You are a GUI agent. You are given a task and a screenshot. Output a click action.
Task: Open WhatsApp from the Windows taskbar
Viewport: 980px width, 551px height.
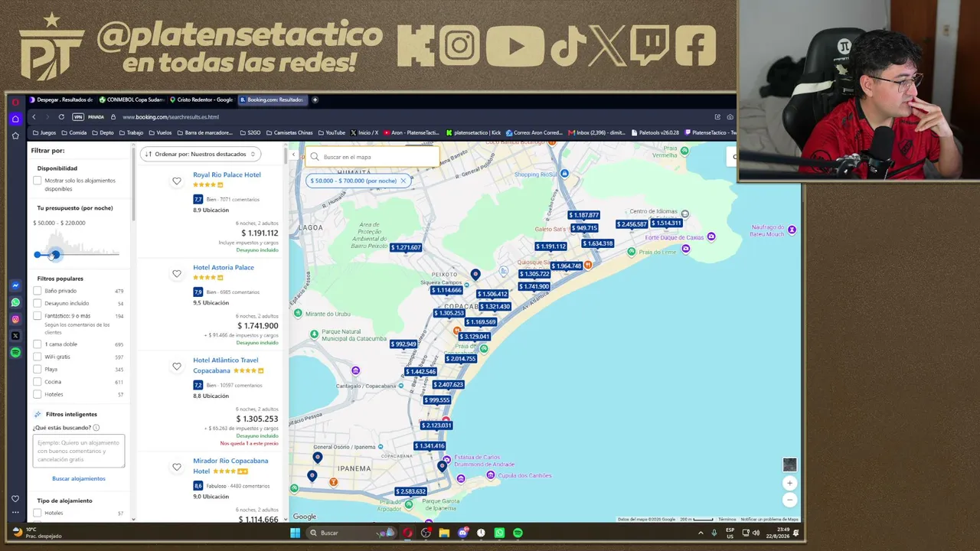[500, 533]
